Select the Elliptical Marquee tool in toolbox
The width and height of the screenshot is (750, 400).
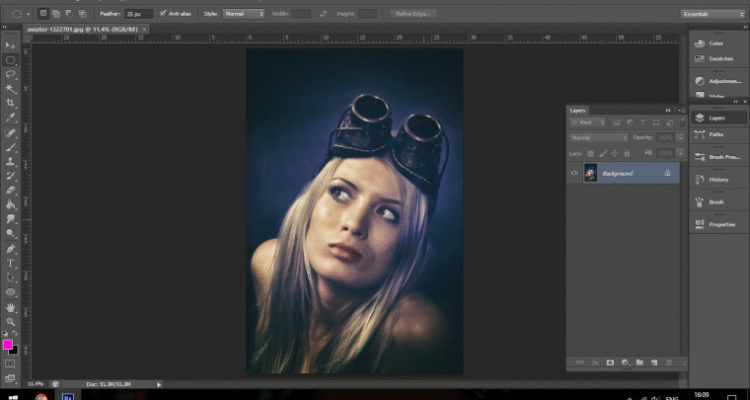(10, 60)
